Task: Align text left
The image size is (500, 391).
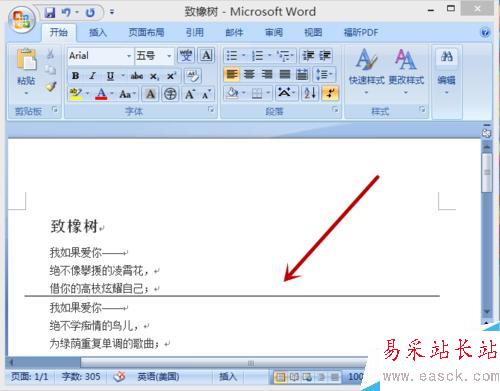Action: click(x=232, y=74)
